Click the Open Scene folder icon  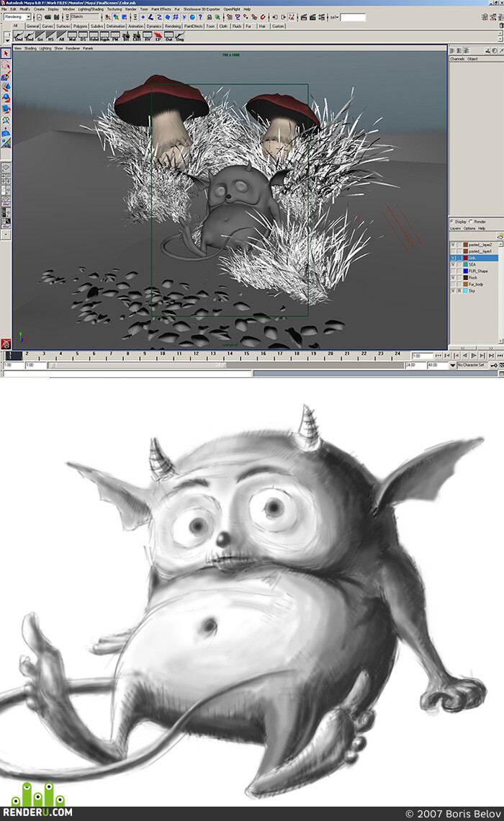(x=48, y=17)
